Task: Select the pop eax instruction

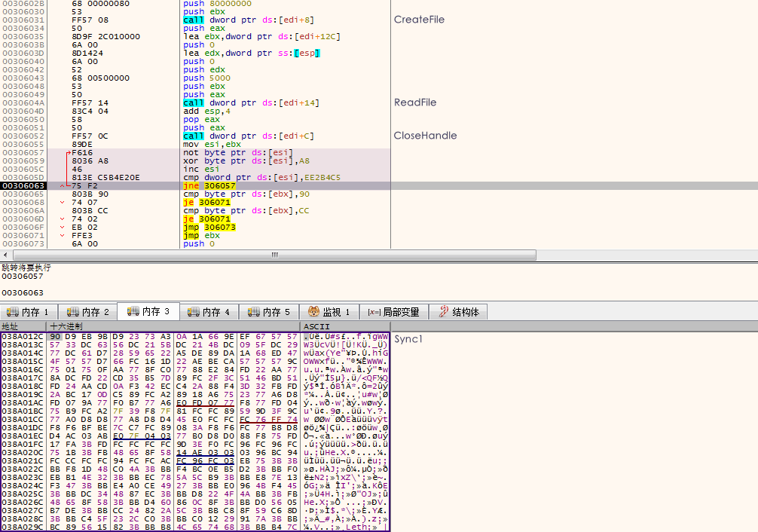Action: 201,119
